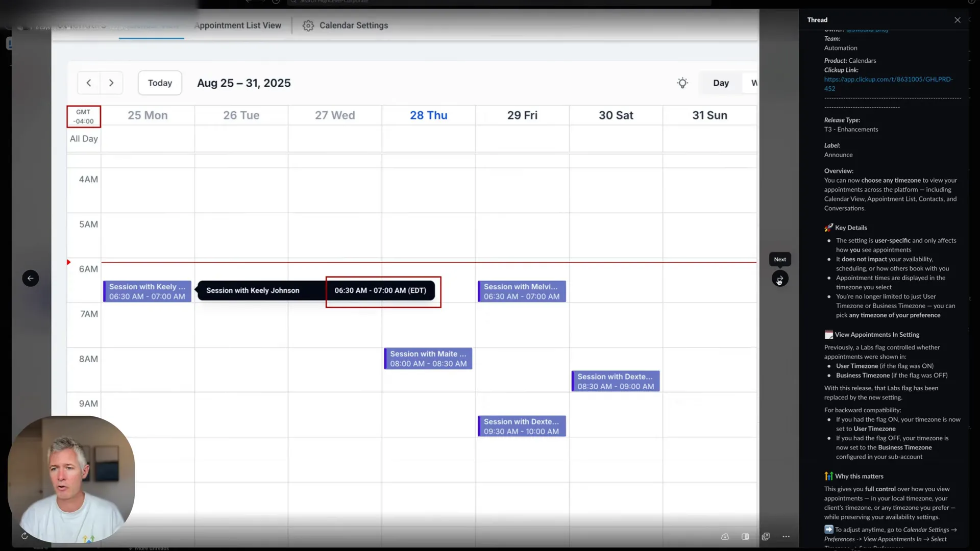Open Session with Keely event on Monday
980x551 pixels.
148,291
